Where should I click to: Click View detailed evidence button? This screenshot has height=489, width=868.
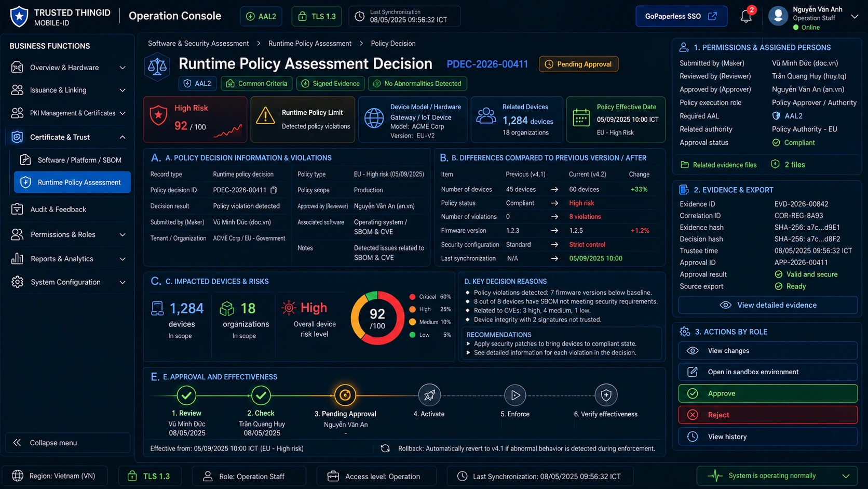(x=768, y=305)
